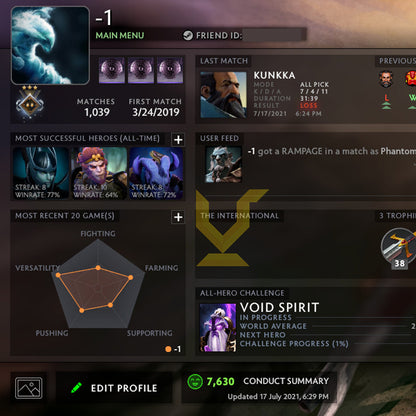The image size is (416, 416).
Task: Select the third featured hero slot icon
Action: coord(170,70)
